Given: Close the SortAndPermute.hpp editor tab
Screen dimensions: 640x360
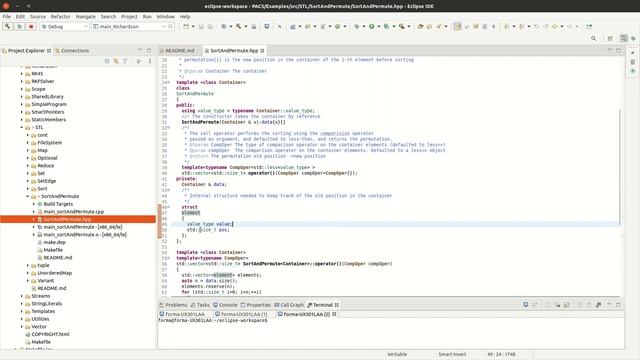Looking at the screenshot, I should click(x=262, y=51).
